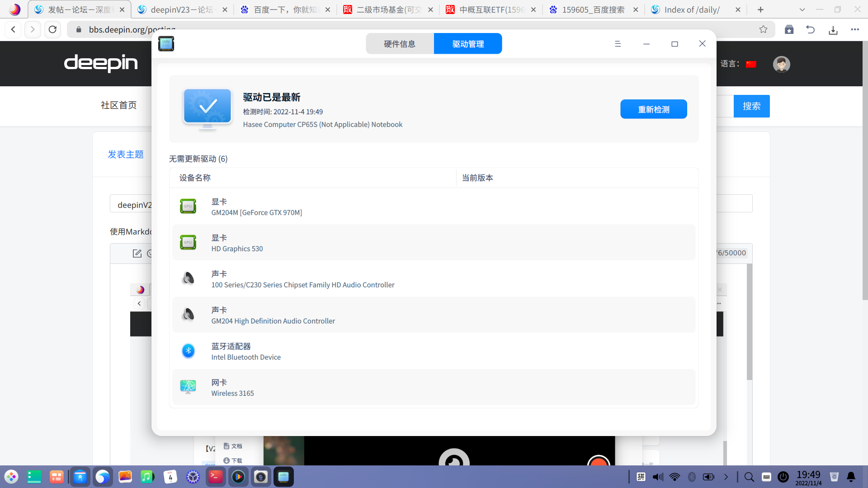Click the HD Graphics 530 GPU icon
The height and width of the screenshot is (488, 868).
click(x=188, y=242)
